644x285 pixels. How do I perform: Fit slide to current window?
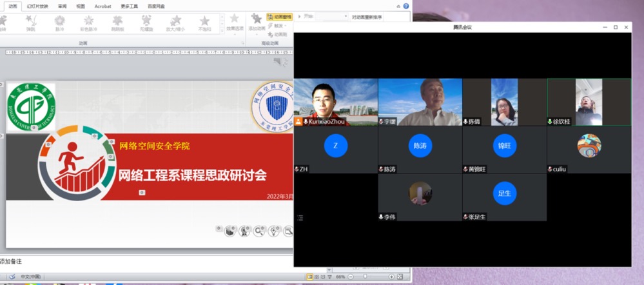tap(400, 277)
